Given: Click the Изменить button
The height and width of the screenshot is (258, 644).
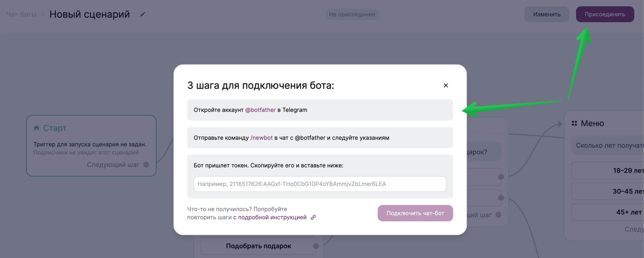Looking at the screenshot, I should (547, 14).
